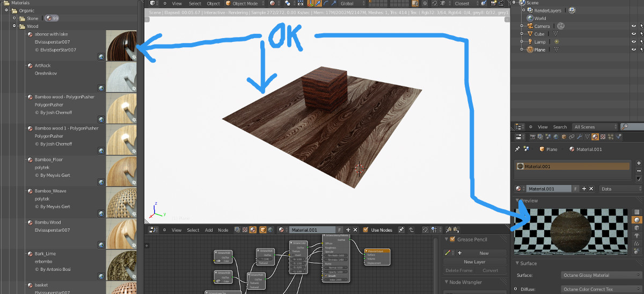Open the texture properties tab icon

(x=603, y=138)
